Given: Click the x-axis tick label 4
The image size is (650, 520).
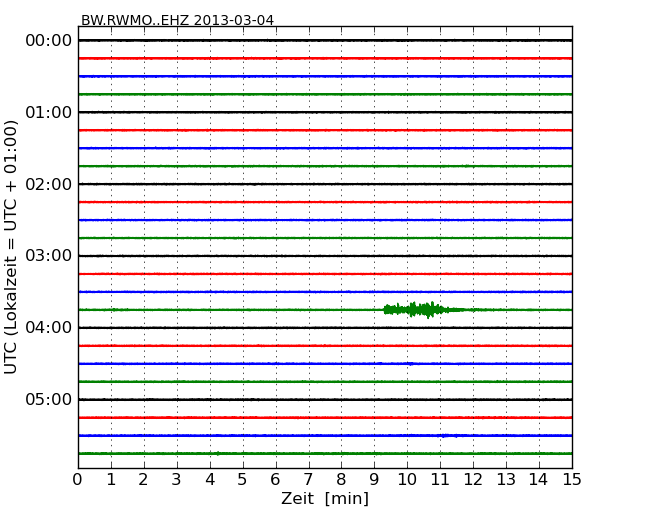Looking at the screenshot, I should pos(210,480).
